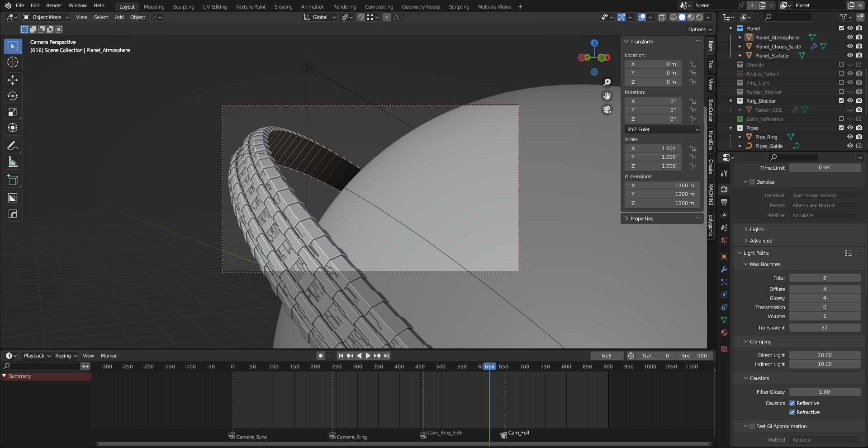
Task: Jump to the timeline start frame
Action: (x=341, y=356)
